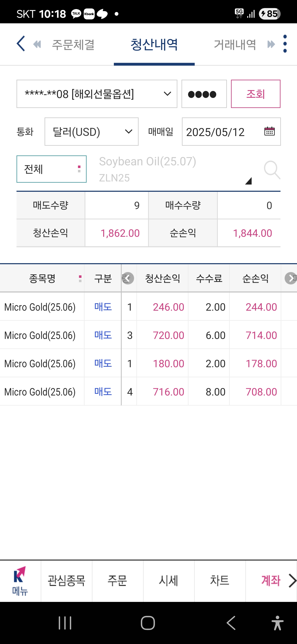This screenshot has width=297, height=644.
Task: Expand the account selector dropdown
Action: (97, 94)
